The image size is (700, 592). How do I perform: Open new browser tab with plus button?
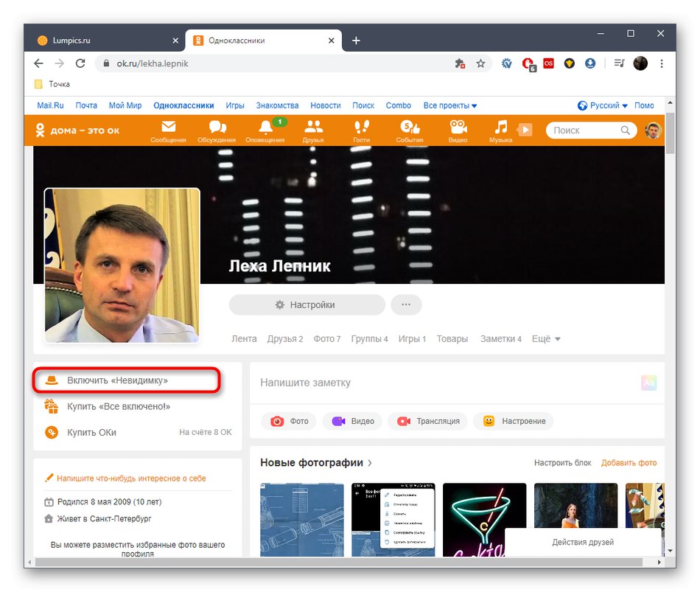click(x=356, y=41)
